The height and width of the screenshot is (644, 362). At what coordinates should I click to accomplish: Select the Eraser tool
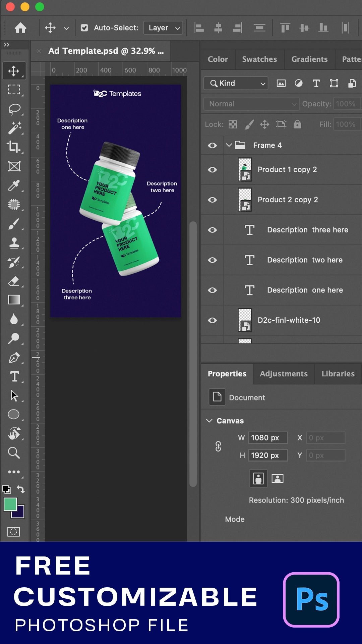(14, 281)
